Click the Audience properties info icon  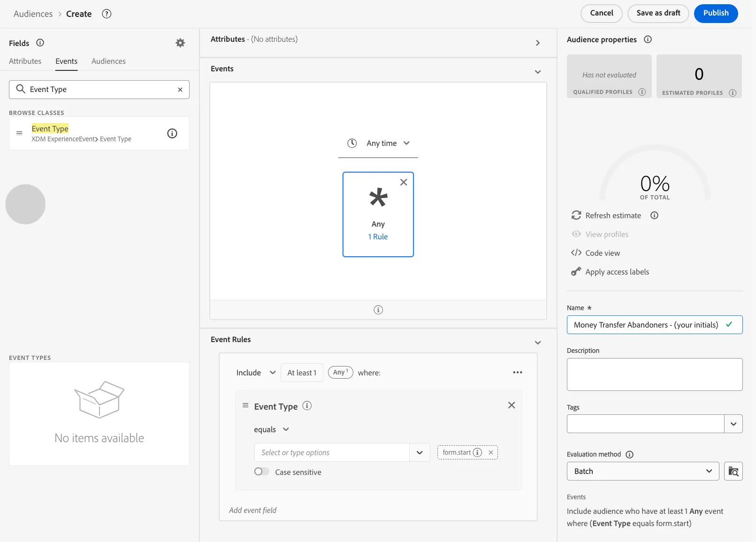[x=648, y=39]
